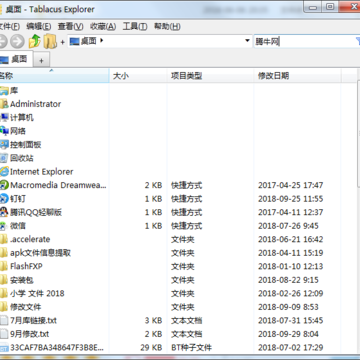This screenshot has width=360, height=360.
Task: Select the FlashFXP folder icon
Action: (4, 266)
